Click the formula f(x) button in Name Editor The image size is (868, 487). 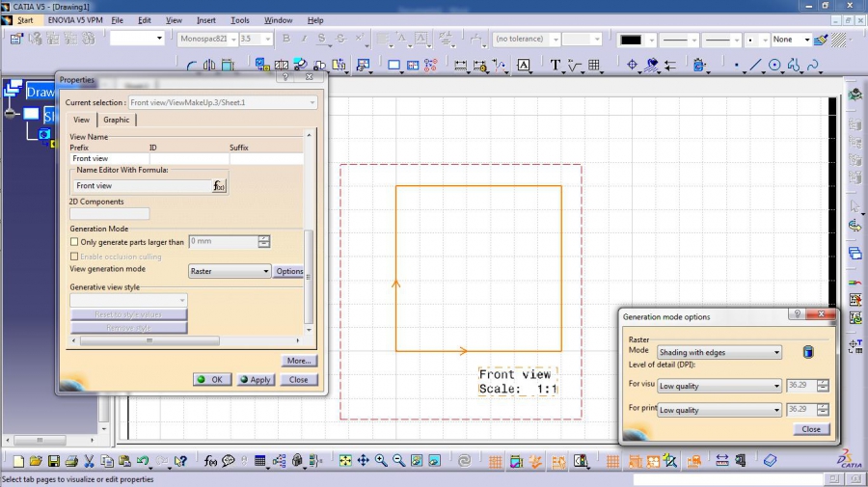pos(219,186)
